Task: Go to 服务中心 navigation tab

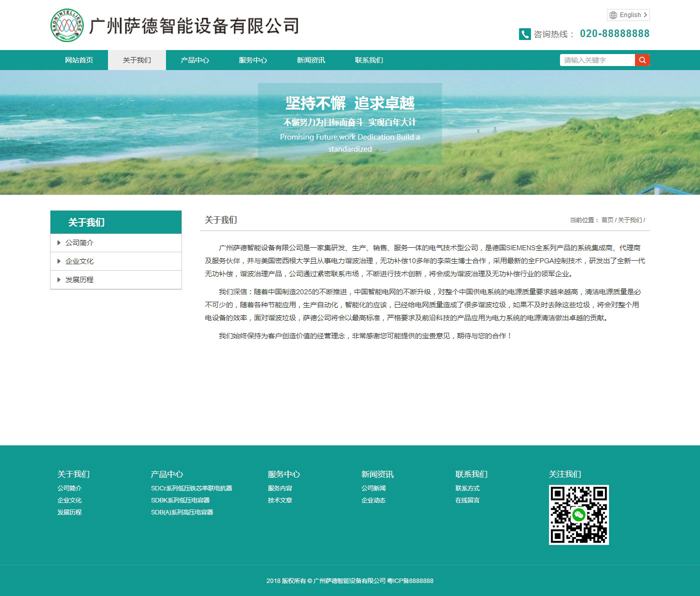Action: click(x=253, y=60)
